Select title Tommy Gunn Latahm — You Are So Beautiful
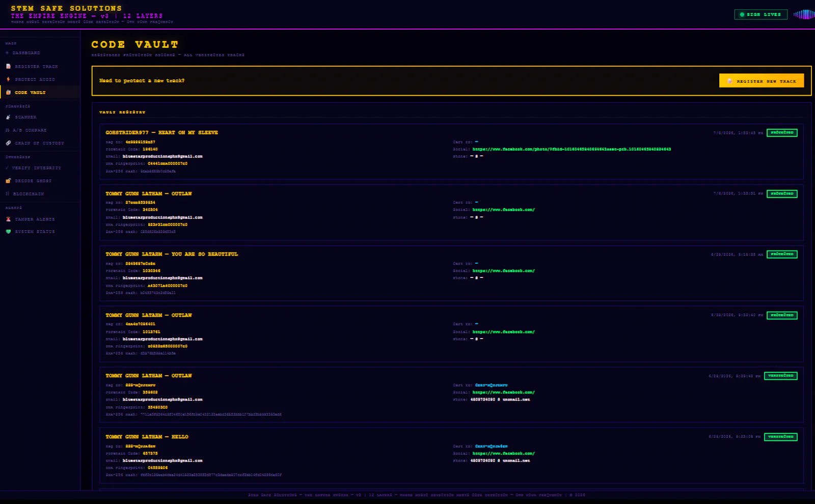The image size is (815, 504). tap(172, 254)
